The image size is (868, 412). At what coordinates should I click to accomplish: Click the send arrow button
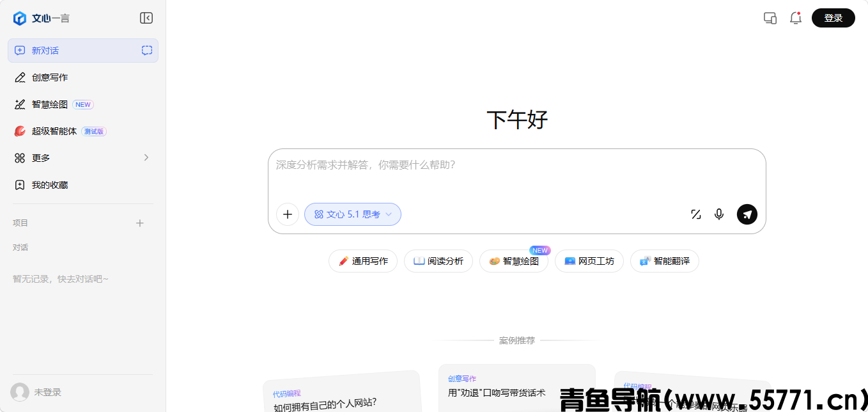pos(747,214)
